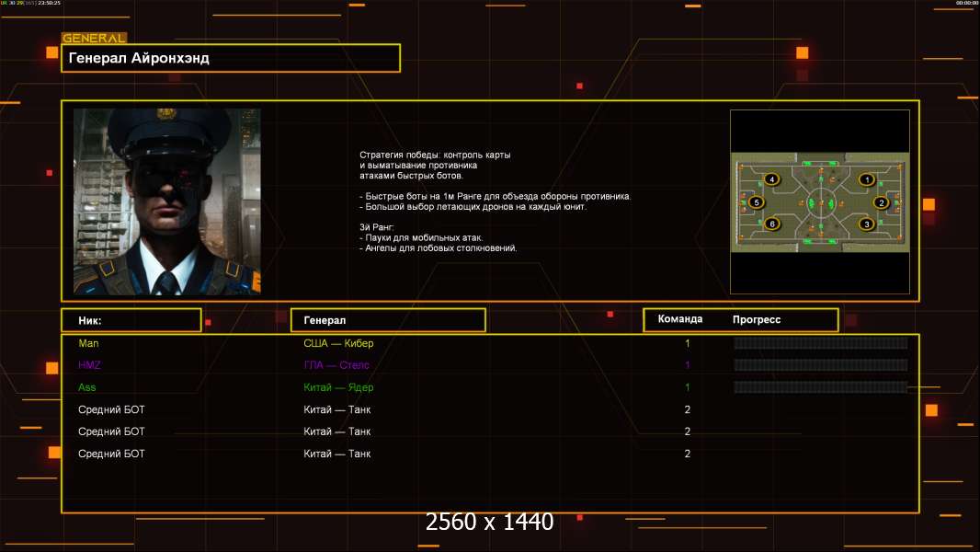Click start position 1 on the minimap
The width and height of the screenshot is (980, 552).
pyautogui.click(x=865, y=179)
